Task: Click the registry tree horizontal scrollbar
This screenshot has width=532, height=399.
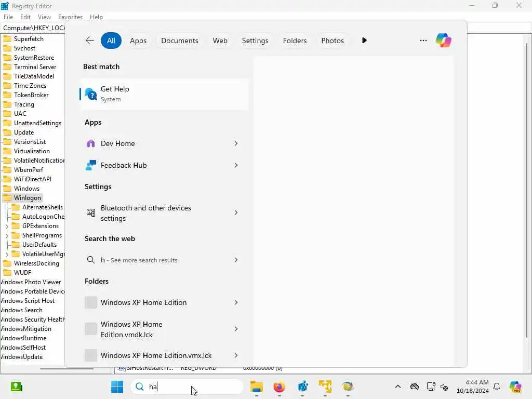Action: point(66,368)
